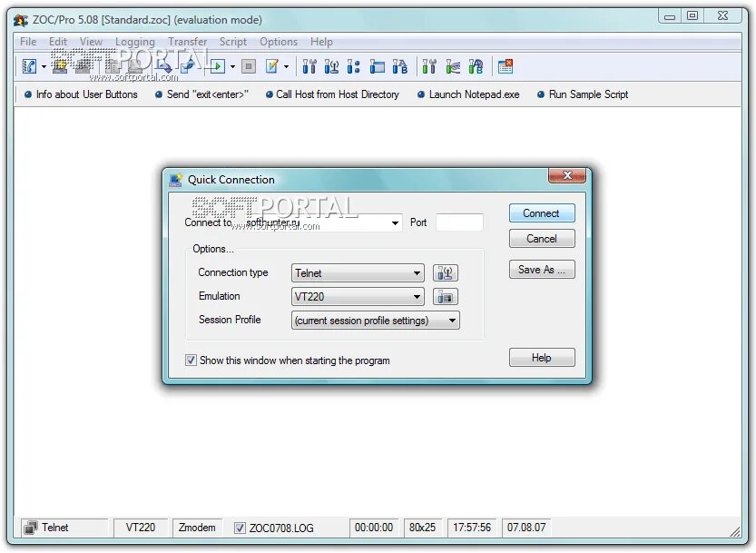Viewport: 756px width, 553px height.
Task: Open dropdown arrow beside the phone icon
Action: (x=44, y=66)
